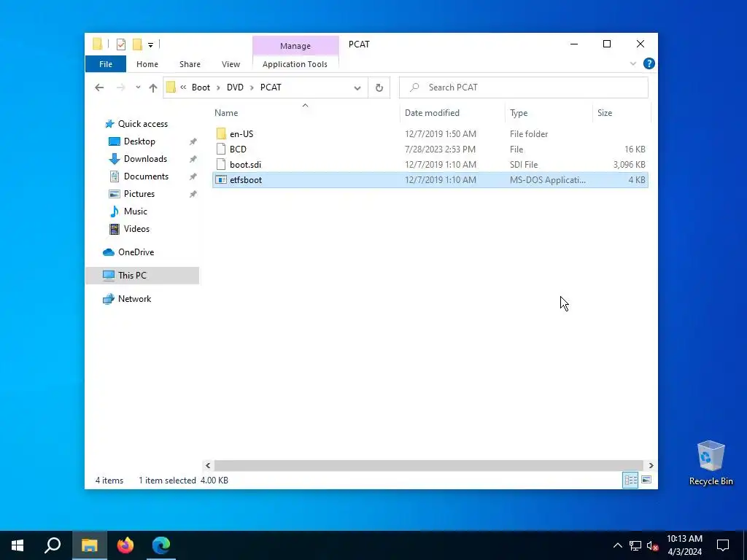Click the pin icon beside Downloads
The image size is (747, 560).
(193, 159)
